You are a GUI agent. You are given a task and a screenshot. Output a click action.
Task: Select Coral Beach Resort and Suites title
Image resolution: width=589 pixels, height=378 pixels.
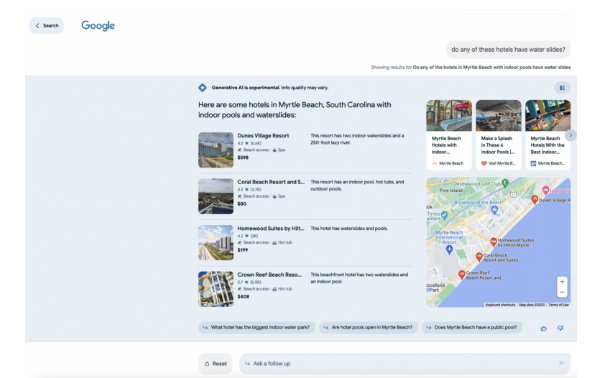point(271,182)
